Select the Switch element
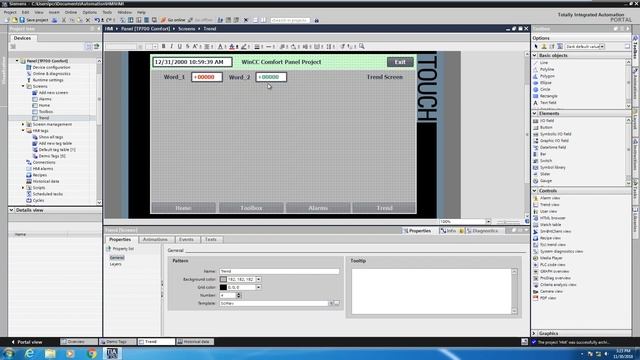This screenshot has height=360, width=640. 546,160
